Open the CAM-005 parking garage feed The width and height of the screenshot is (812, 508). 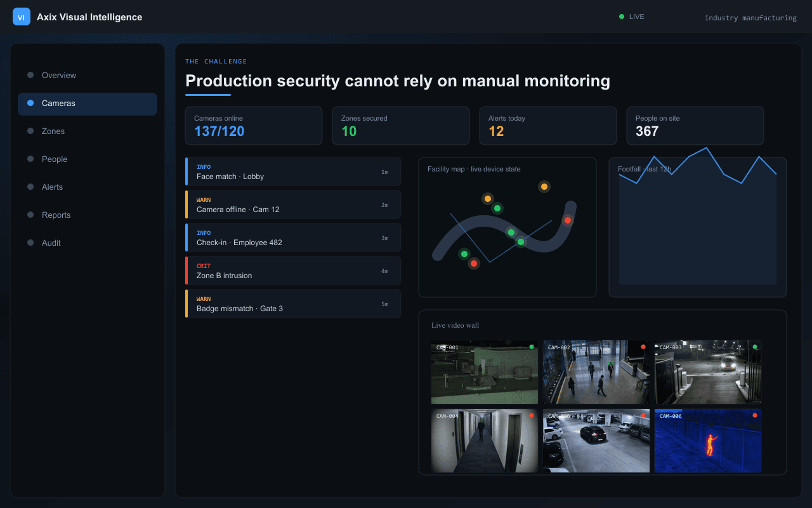pos(596,441)
